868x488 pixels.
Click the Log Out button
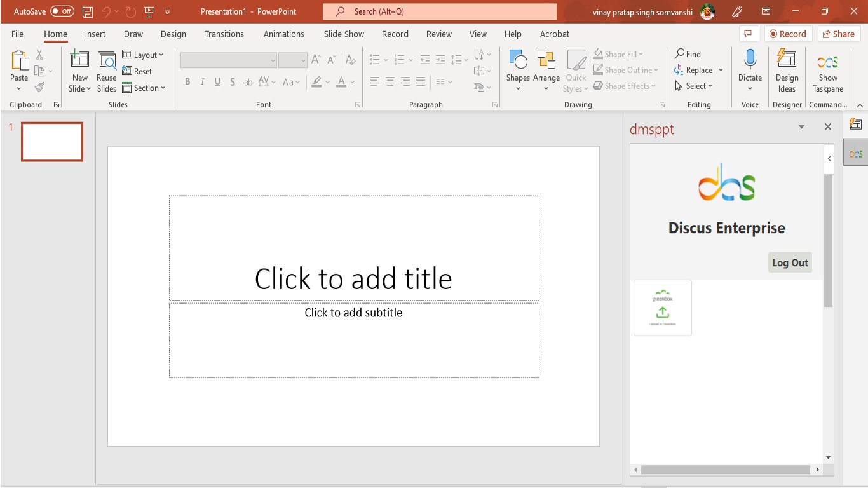790,262
